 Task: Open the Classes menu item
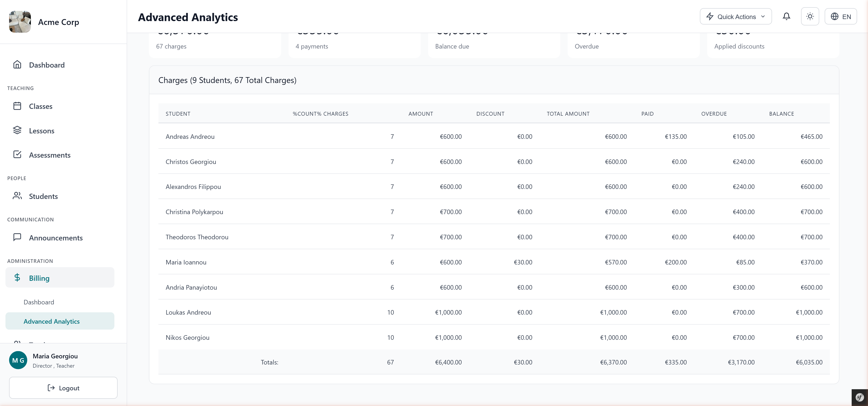coord(60,106)
